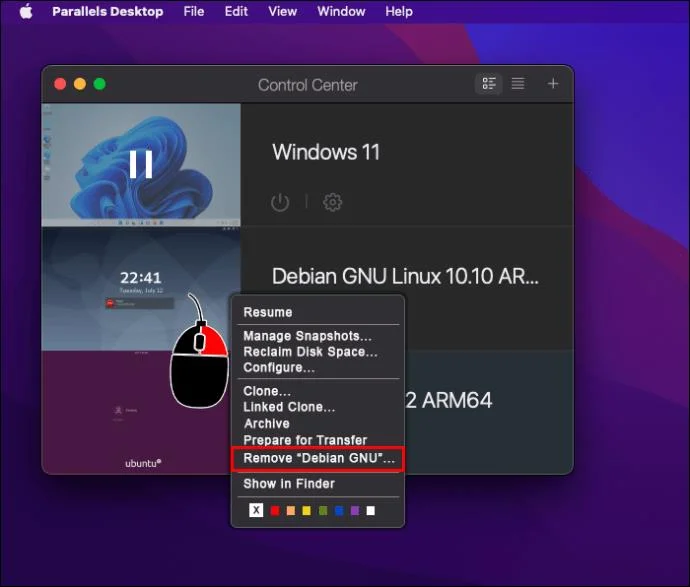Open the Help menu
This screenshot has width=690, height=587.
[399, 11]
